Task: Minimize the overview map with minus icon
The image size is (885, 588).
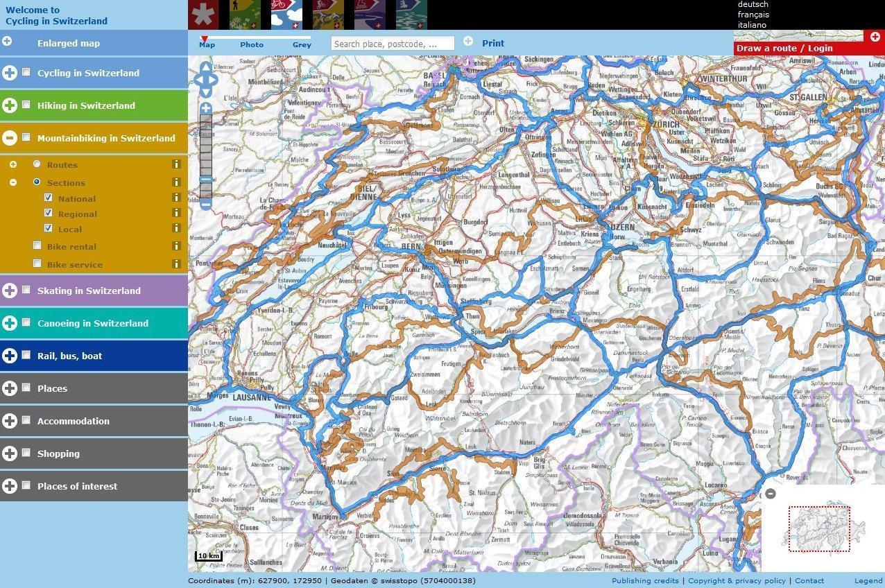Action: 770,494
